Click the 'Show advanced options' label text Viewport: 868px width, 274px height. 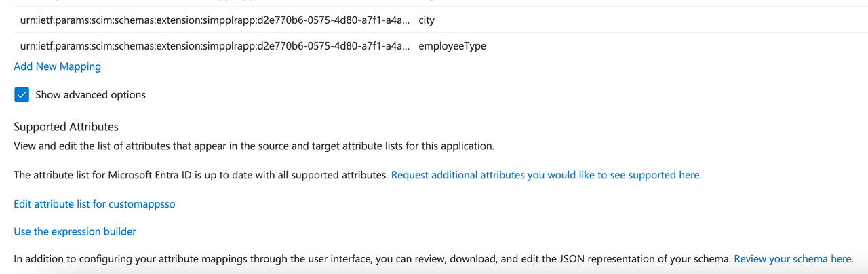pos(90,95)
